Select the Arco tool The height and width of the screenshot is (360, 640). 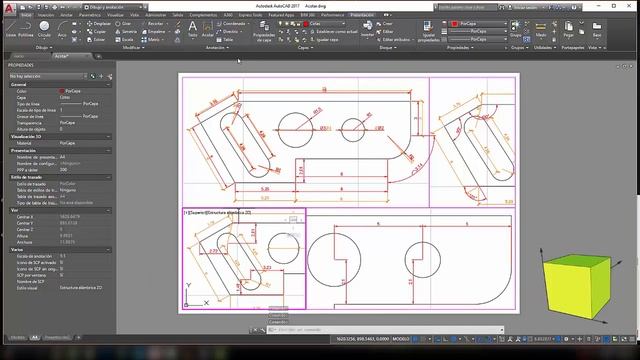(62, 29)
